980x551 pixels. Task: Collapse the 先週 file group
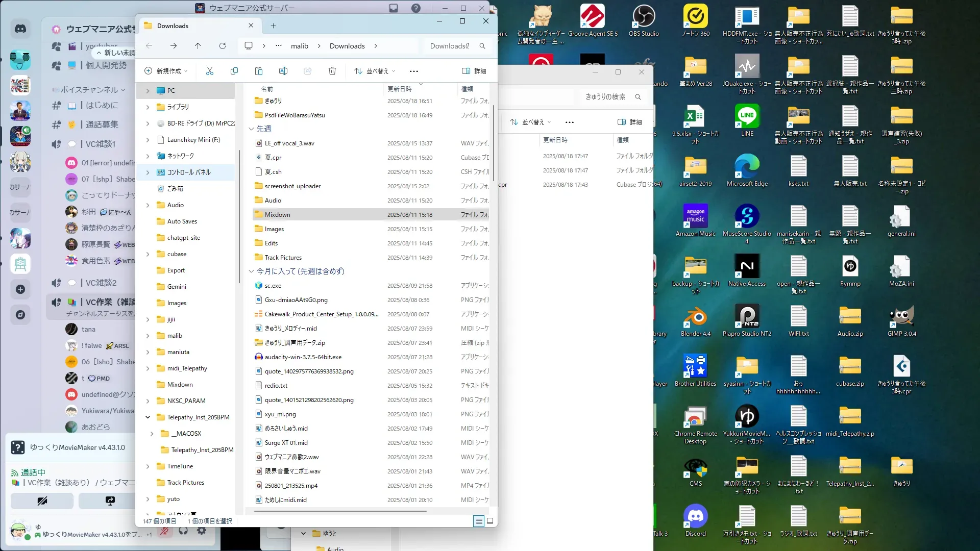click(x=251, y=129)
